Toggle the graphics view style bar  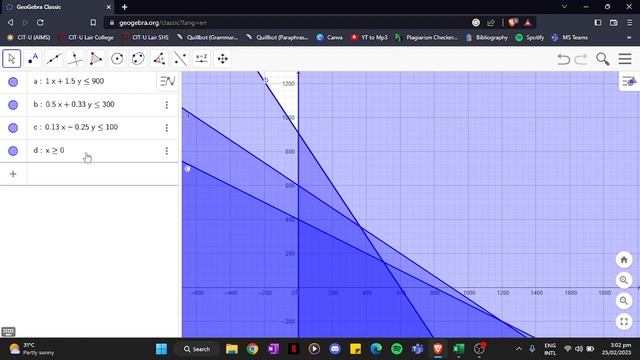[629, 82]
